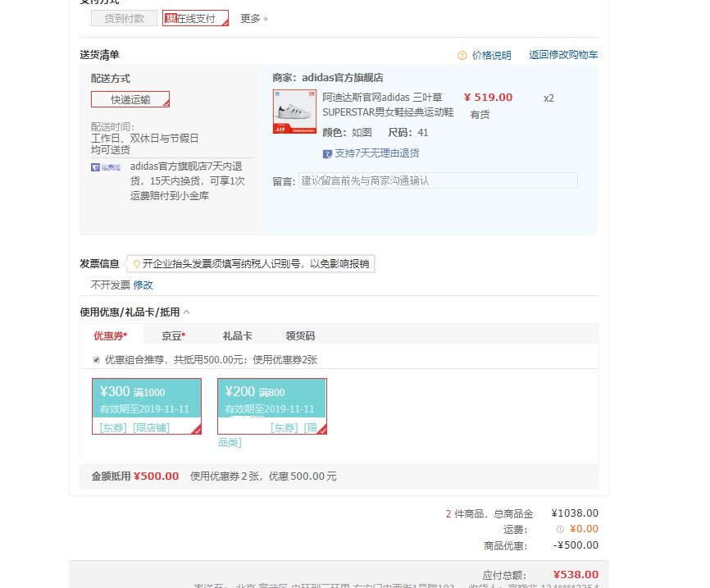The width and height of the screenshot is (710, 588).
Task: Open adidas SUPERSTAR product title
Action: pos(388,105)
